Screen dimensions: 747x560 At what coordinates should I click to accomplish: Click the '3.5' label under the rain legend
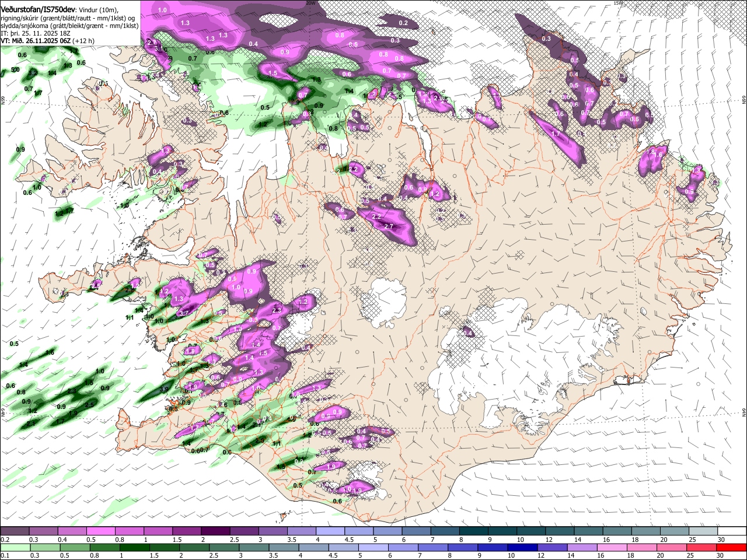point(273,555)
